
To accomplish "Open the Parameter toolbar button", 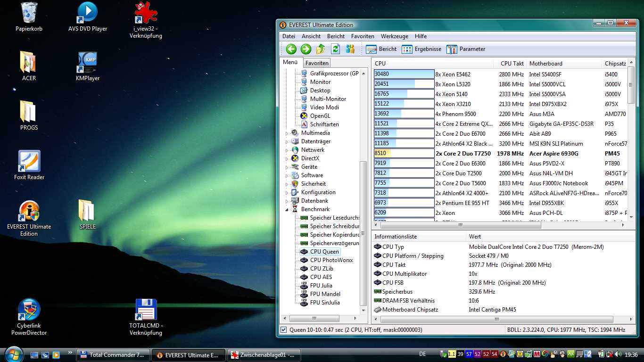I will pyautogui.click(x=466, y=49).
